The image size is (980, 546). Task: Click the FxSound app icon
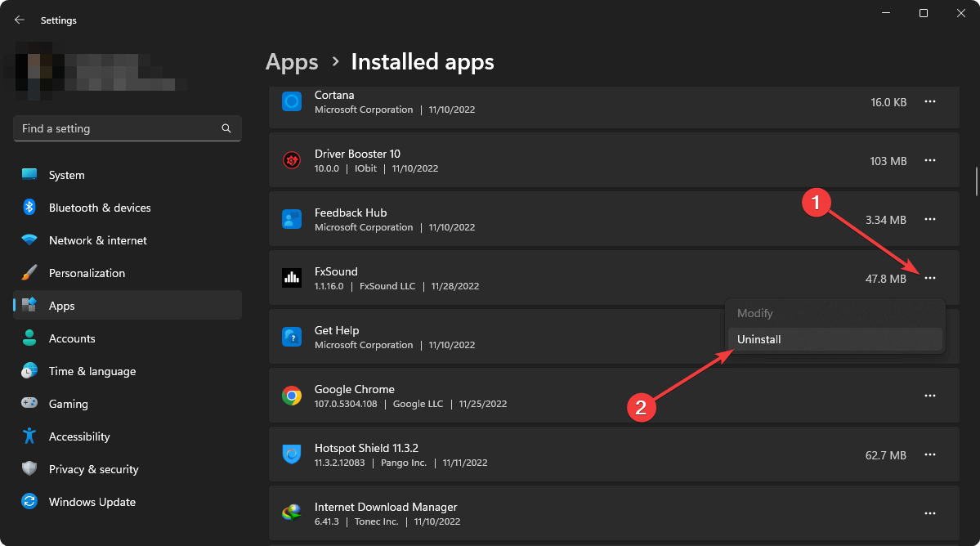[x=292, y=279]
